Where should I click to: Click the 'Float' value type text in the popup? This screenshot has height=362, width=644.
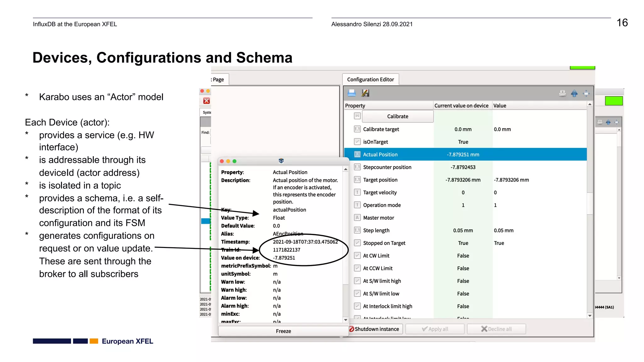[279, 218]
